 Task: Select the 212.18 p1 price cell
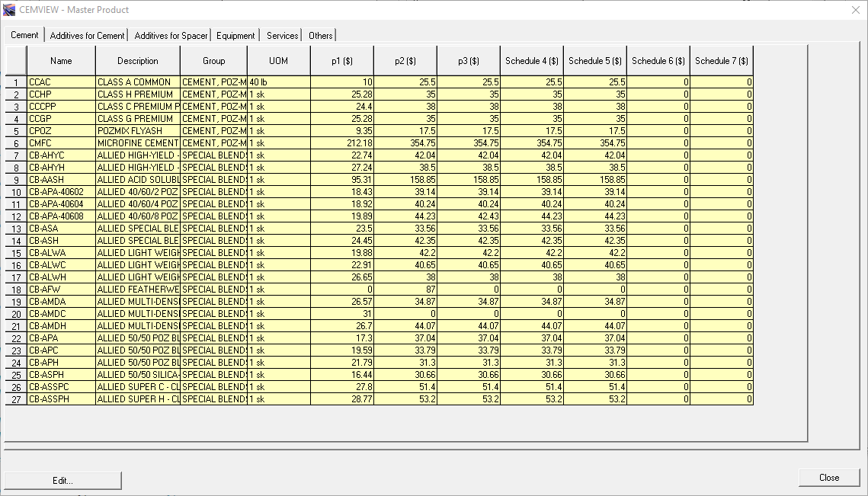[341, 143]
